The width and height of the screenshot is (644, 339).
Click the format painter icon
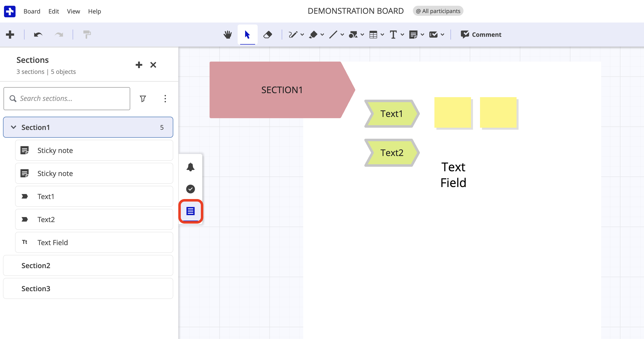click(x=87, y=35)
